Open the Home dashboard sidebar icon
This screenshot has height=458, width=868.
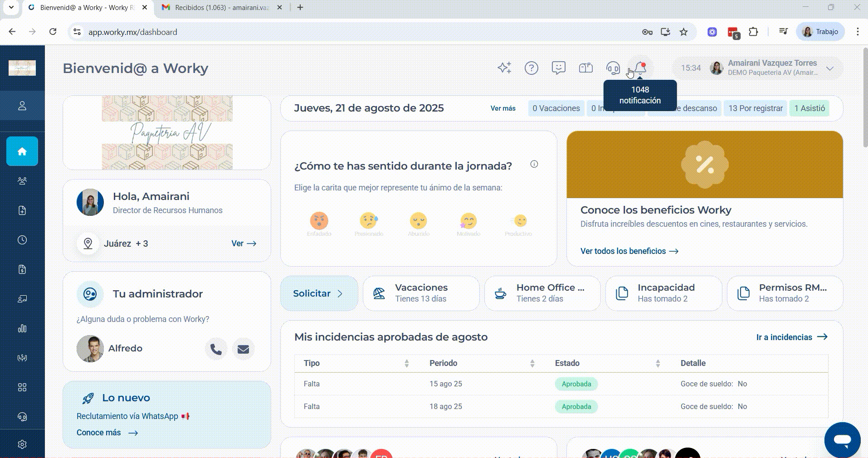point(22,151)
